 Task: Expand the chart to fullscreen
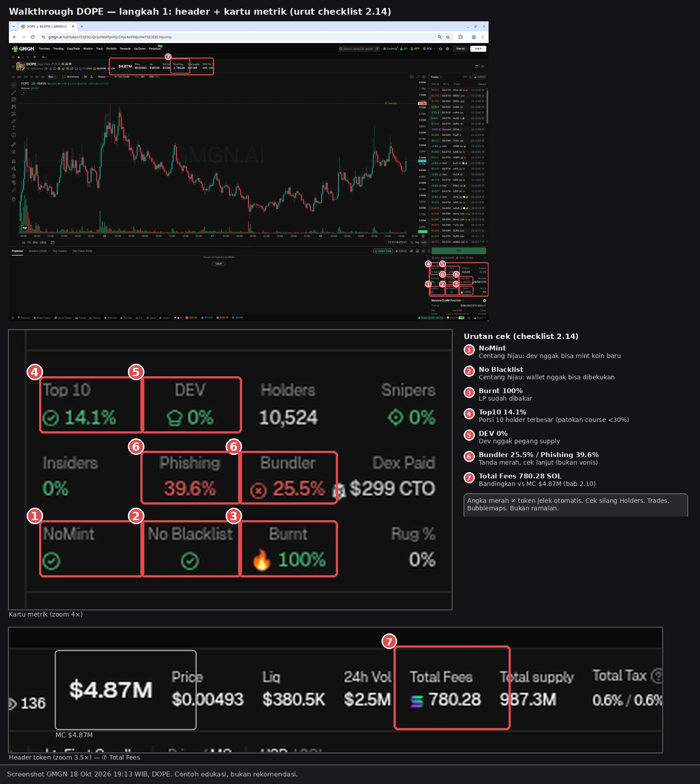pos(418,77)
